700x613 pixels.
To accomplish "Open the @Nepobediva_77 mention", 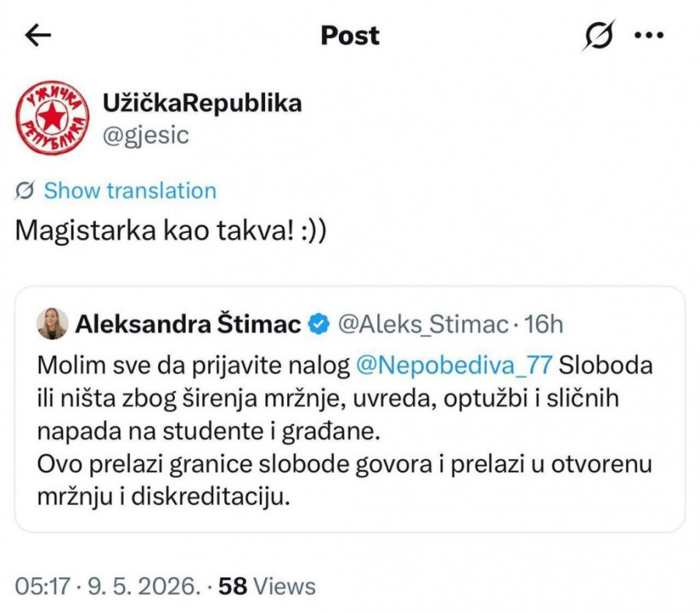I will 454,365.
